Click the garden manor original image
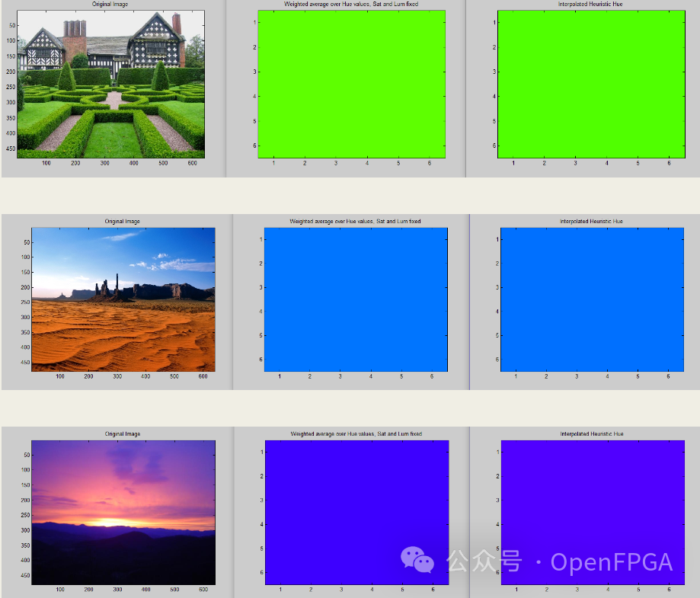 coord(110,84)
